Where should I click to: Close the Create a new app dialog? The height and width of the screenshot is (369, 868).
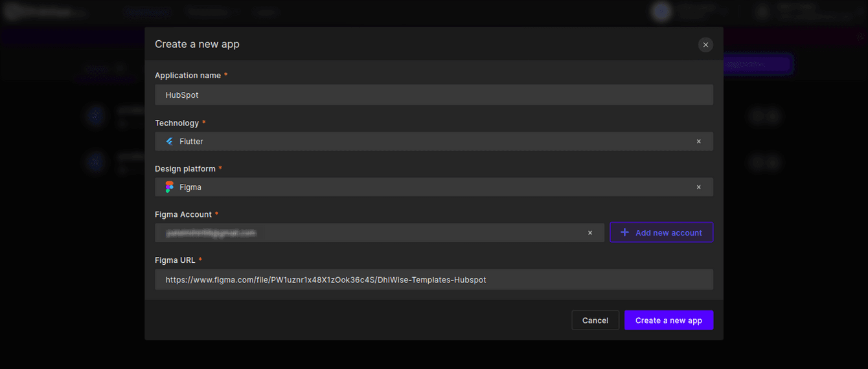(705, 45)
